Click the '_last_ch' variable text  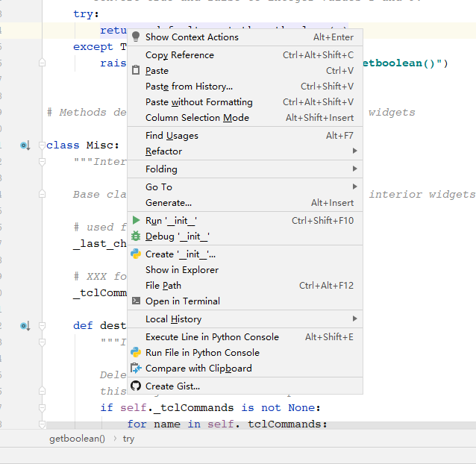click(100, 243)
